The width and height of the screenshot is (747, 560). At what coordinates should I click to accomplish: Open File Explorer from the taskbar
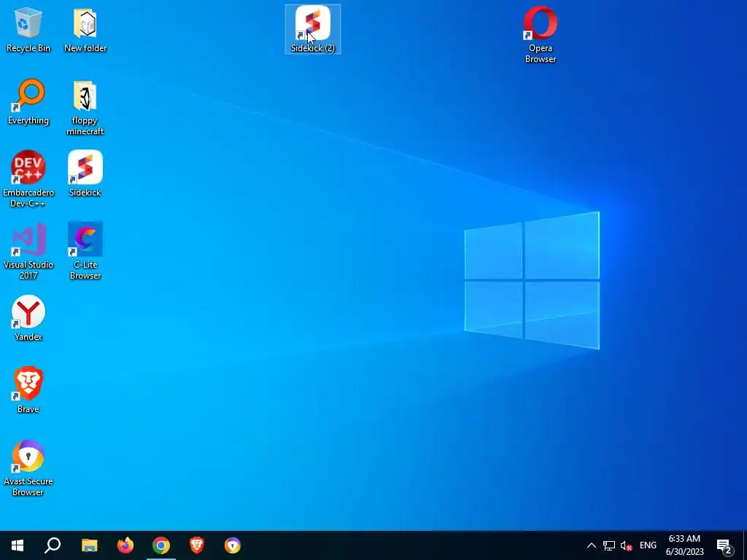tap(89, 545)
